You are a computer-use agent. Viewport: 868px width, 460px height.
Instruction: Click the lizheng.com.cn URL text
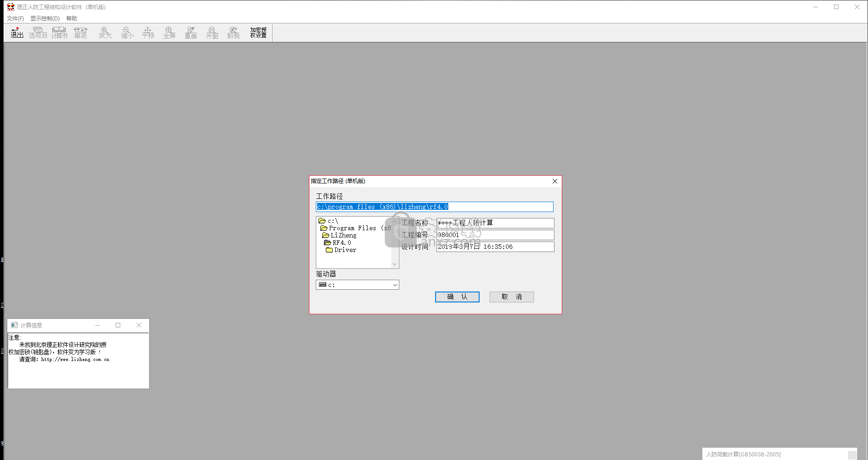[75, 359]
